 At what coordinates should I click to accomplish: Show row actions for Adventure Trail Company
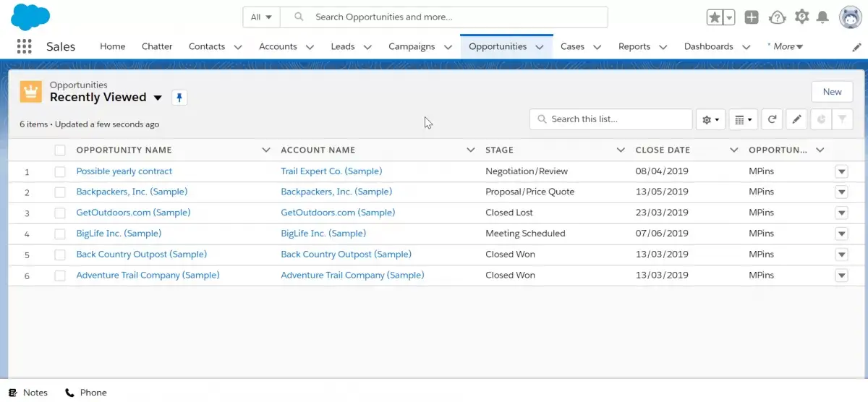[841, 275]
